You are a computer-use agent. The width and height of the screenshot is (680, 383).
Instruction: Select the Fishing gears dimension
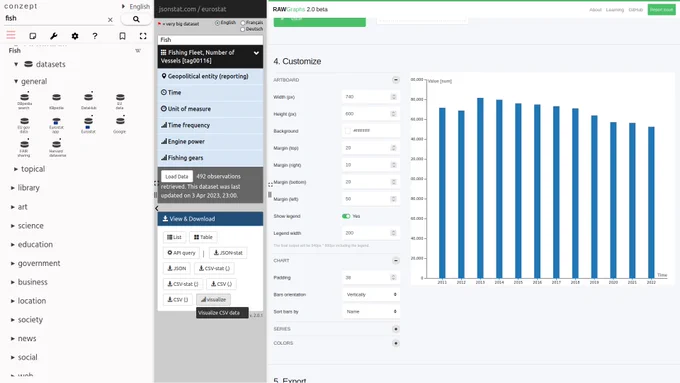210,158
